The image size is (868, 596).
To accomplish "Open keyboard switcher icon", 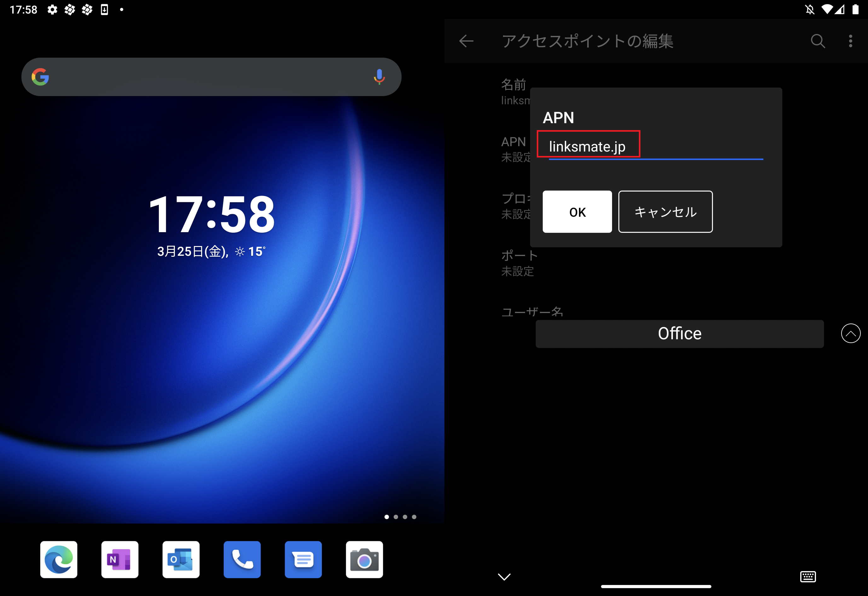I will [808, 576].
